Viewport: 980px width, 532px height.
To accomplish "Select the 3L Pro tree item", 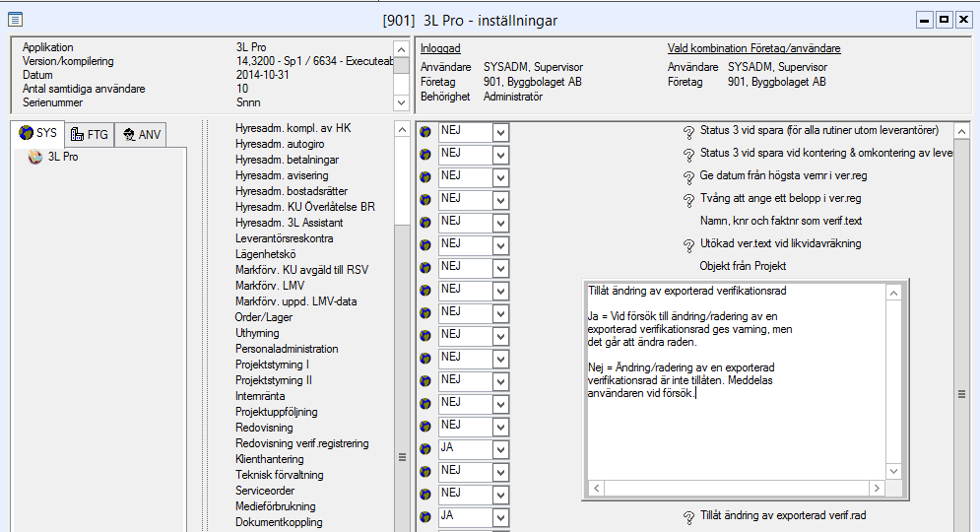I will click(63, 157).
